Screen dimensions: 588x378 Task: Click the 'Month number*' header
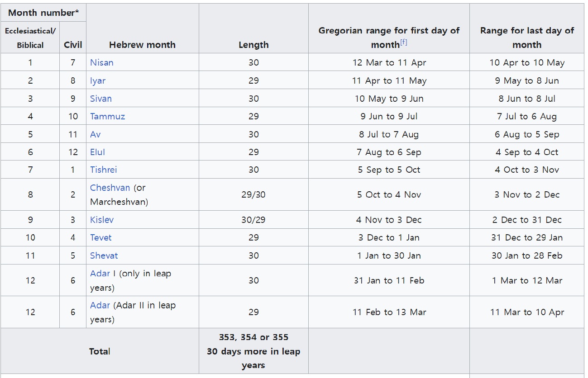[x=43, y=13]
